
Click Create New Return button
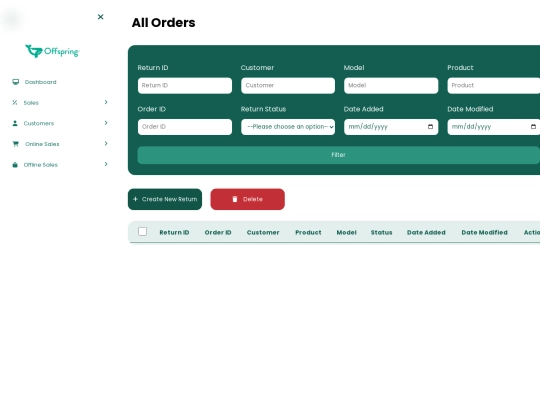click(165, 199)
